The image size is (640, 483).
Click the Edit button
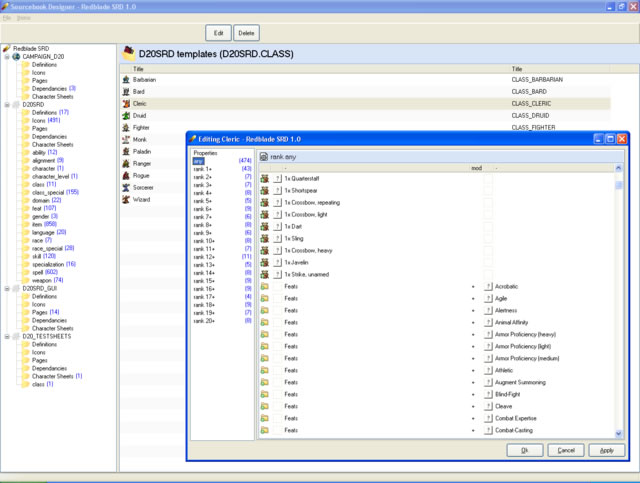click(218, 33)
